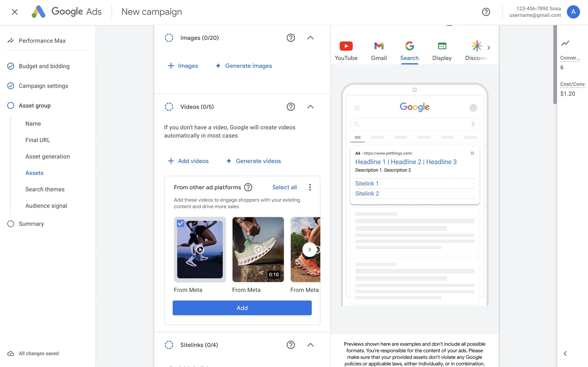Click the conversions trend chart icon
This screenshot has width=588, height=367.
pyautogui.click(x=565, y=43)
